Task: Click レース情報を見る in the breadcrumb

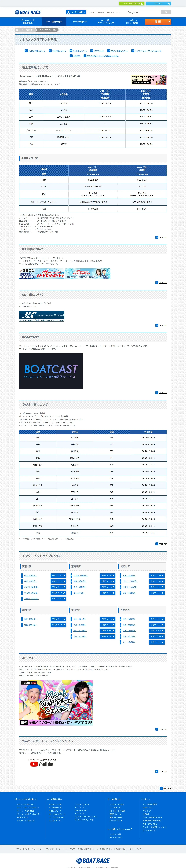Action: tap(28, 30)
